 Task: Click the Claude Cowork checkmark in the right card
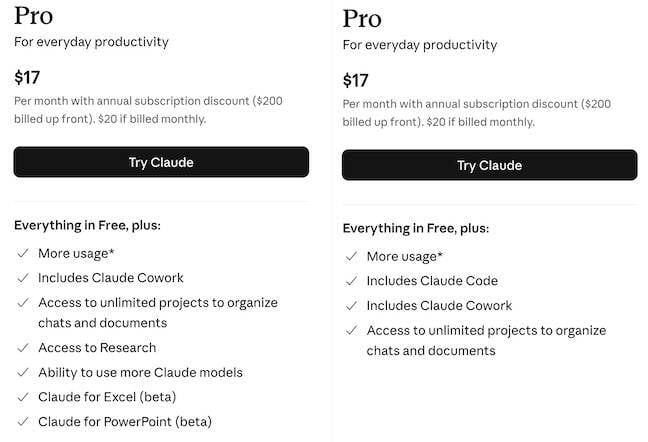(350, 306)
